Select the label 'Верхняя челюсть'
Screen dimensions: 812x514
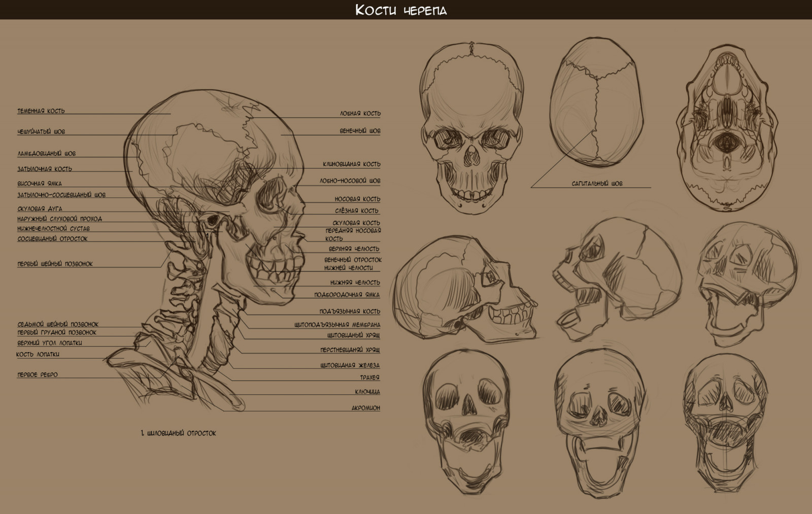(x=354, y=249)
